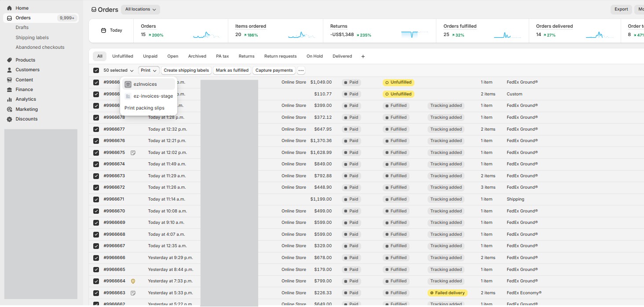Click Capture payments button
Viewport: 644px width, 307px height.
(274, 70)
